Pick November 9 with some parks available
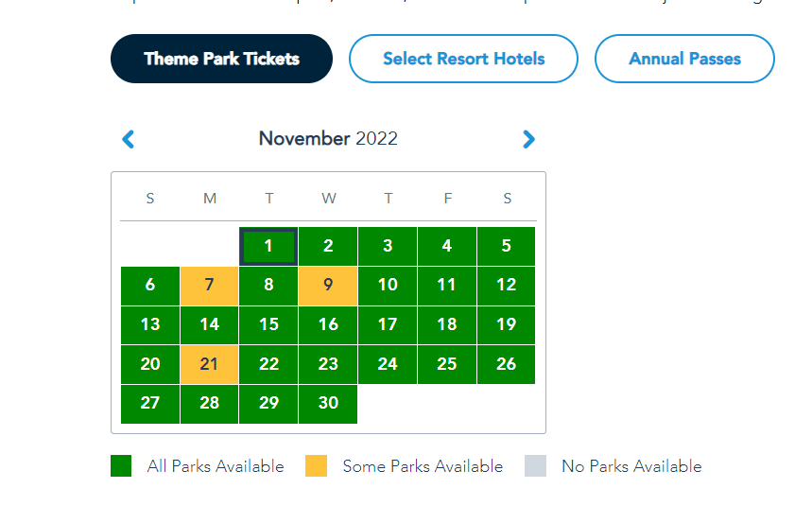The height and width of the screenshot is (506, 812). point(328,286)
